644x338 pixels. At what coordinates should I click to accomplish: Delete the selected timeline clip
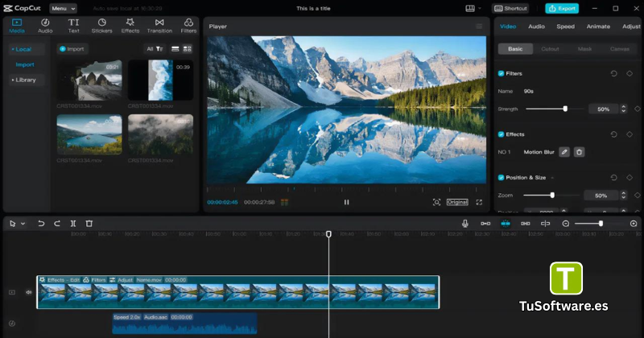click(x=89, y=224)
